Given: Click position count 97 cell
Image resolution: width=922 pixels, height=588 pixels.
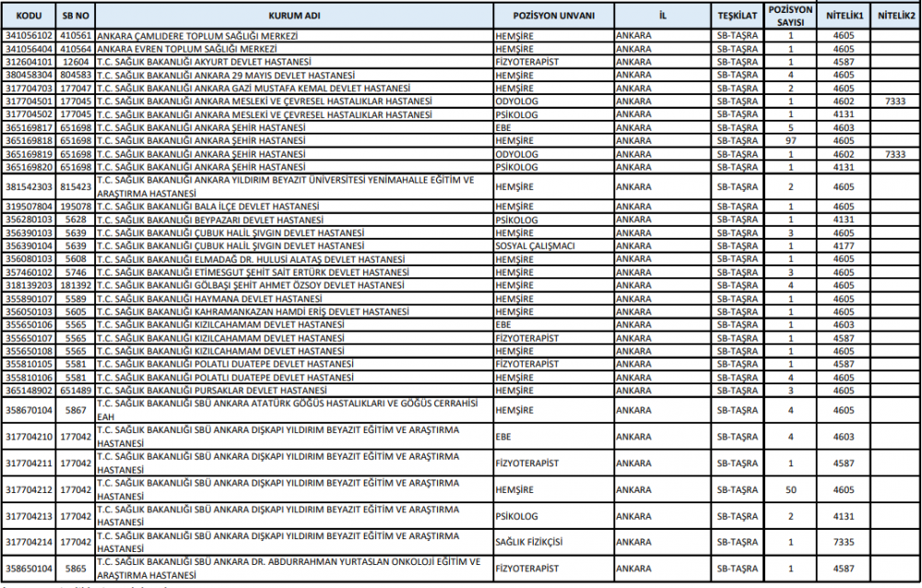Looking at the screenshot, I should (790, 140).
